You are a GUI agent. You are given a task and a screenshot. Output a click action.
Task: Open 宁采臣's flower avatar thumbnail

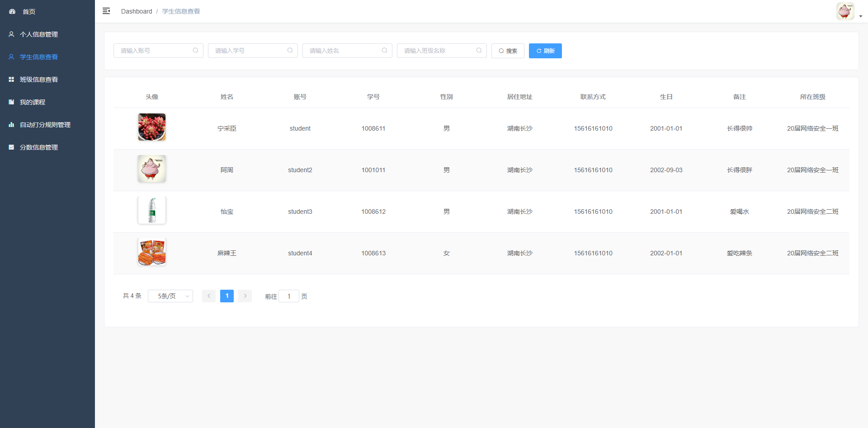(152, 127)
